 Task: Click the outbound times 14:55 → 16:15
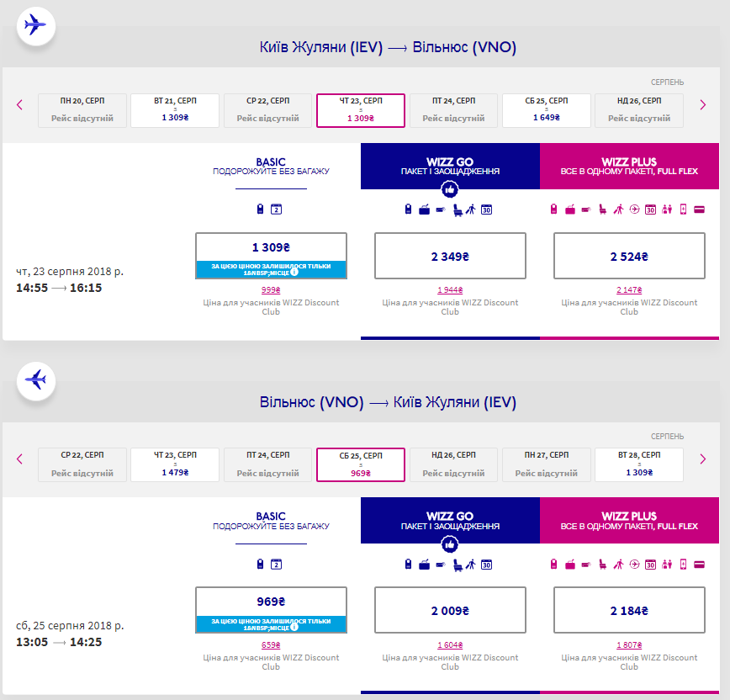point(59,288)
